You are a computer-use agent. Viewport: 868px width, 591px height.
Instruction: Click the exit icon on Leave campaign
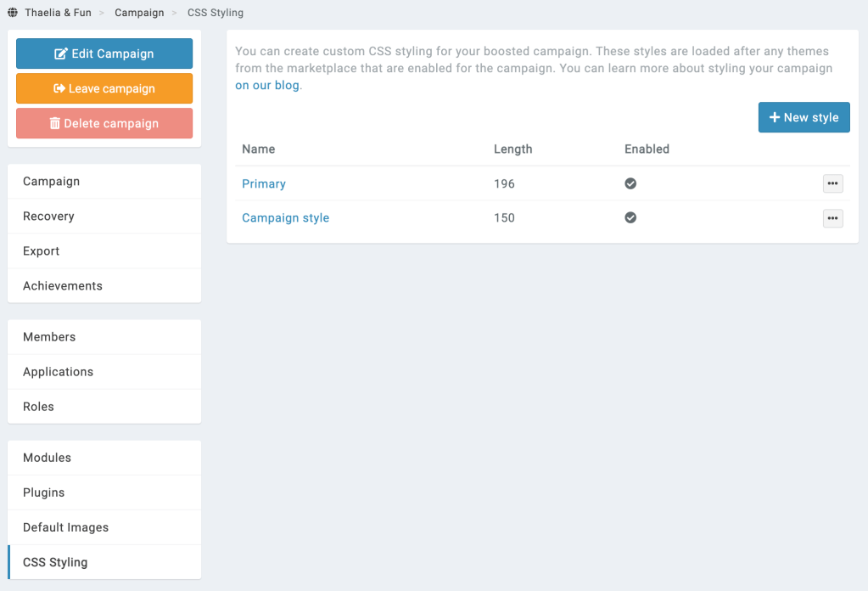tap(58, 88)
